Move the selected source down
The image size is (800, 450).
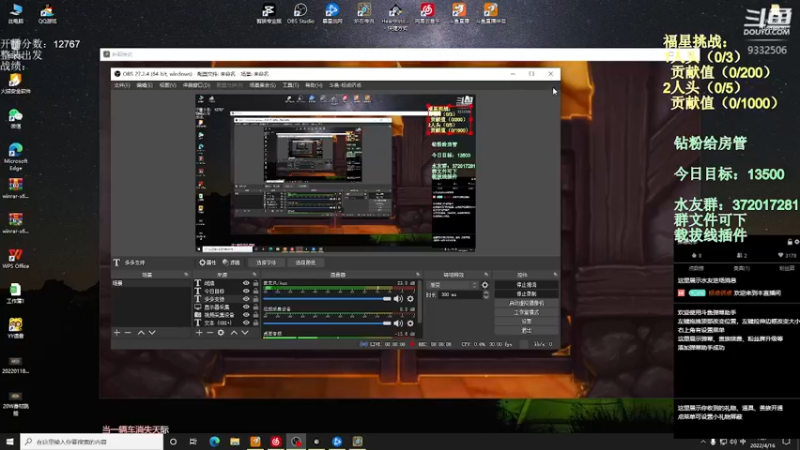245,333
